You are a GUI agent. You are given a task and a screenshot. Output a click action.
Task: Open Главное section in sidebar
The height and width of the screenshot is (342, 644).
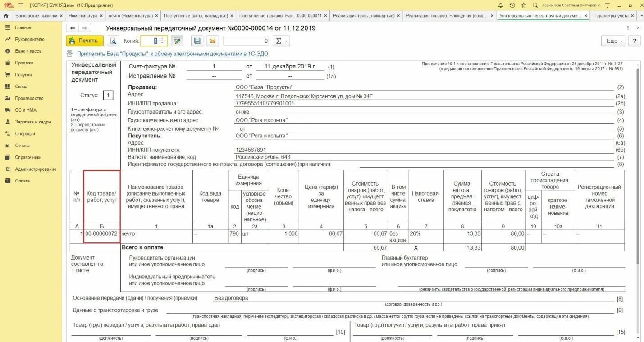[23, 27]
